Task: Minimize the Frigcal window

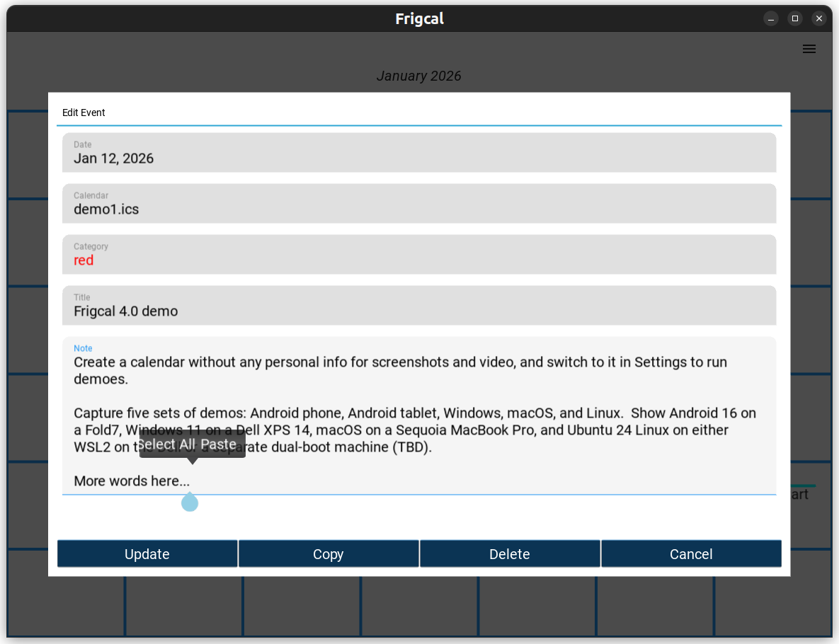Action: (771, 18)
